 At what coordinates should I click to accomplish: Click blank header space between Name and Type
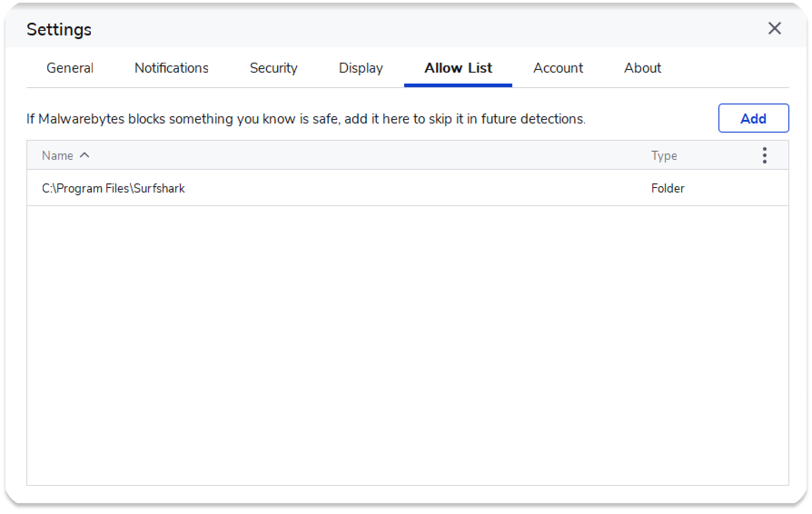coord(363,156)
